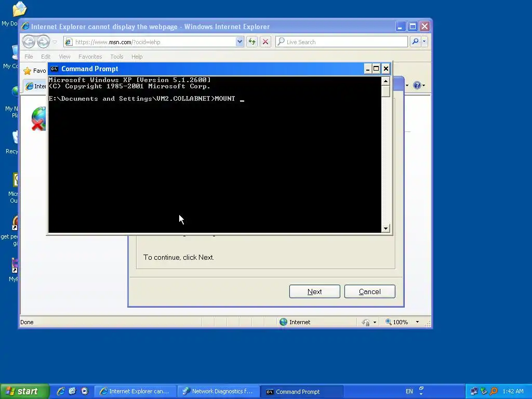Open the Tools menu in Internet Explorer
Viewport: 532px width, 399px height.
(x=117, y=57)
